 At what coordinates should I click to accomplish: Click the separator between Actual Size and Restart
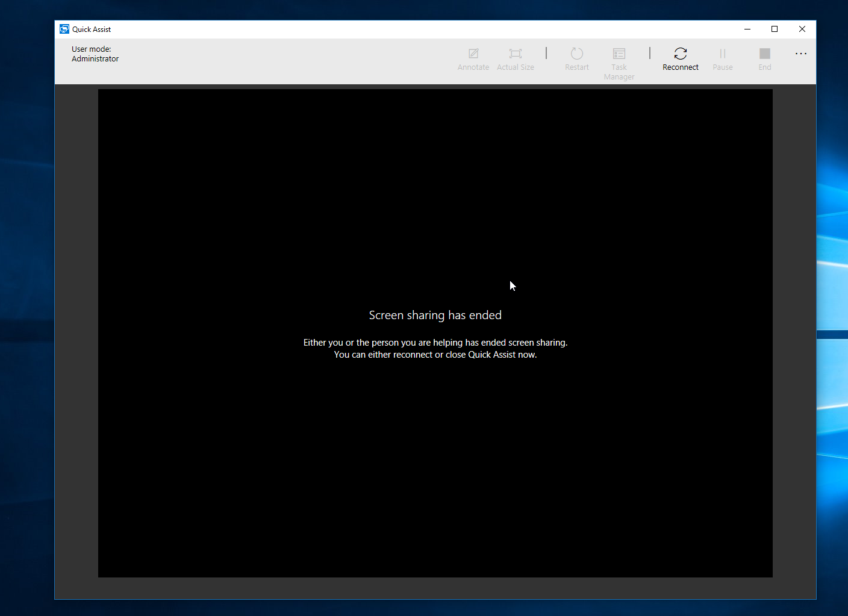546,54
